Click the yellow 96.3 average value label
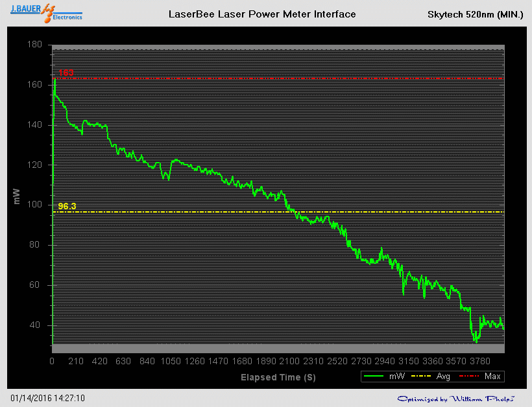Image resolution: width=532 pixels, height=407 pixels. click(67, 207)
